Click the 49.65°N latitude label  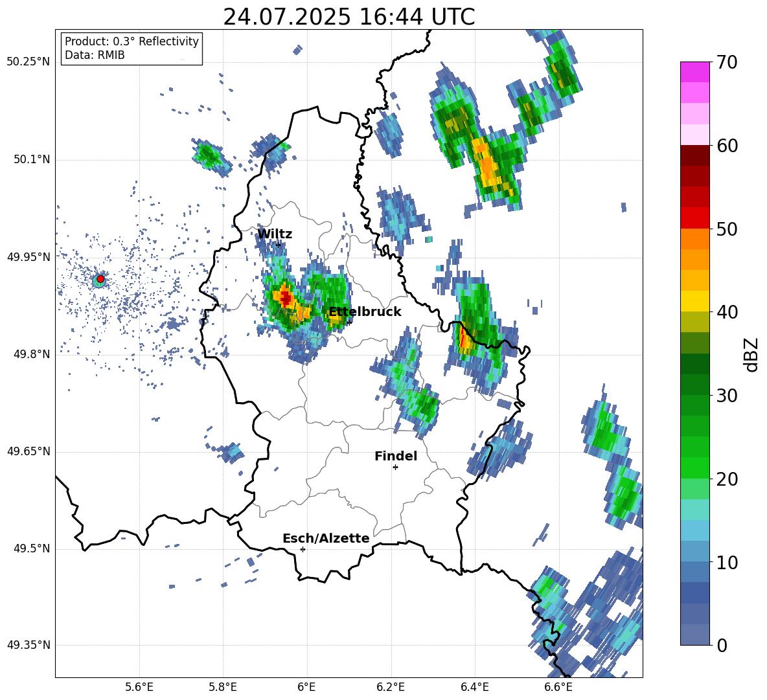(x=28, y=451)
